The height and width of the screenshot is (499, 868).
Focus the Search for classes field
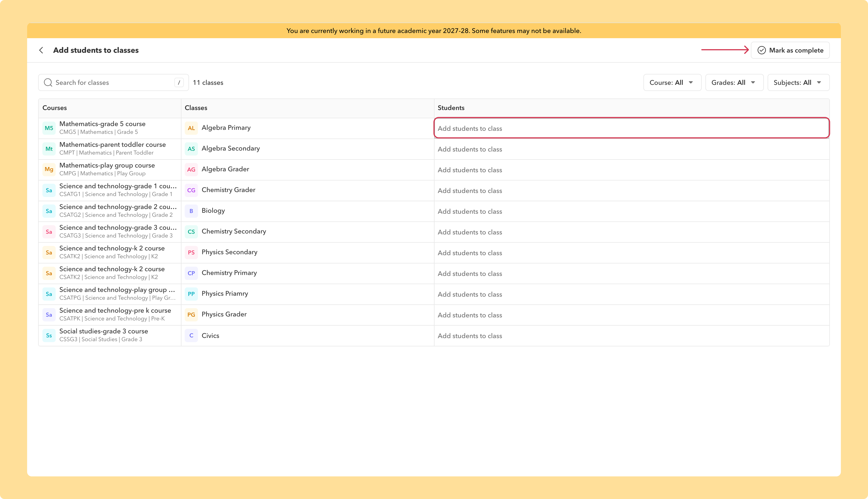[113, 83]
